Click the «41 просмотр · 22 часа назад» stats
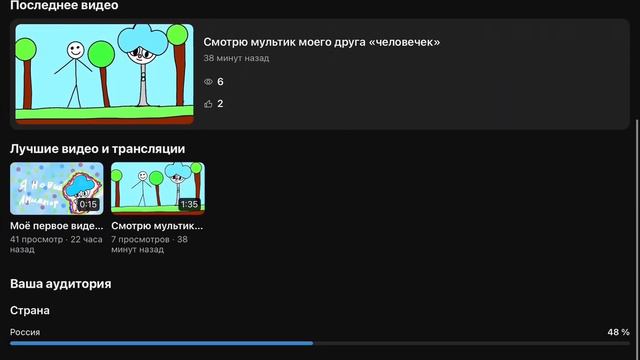This screenshot has width=640, height=360. tap(56, 244)
